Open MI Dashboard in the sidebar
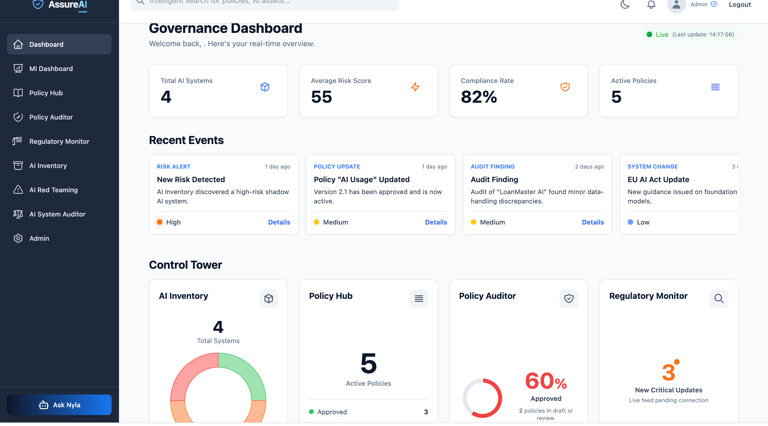 pos(59,69)
